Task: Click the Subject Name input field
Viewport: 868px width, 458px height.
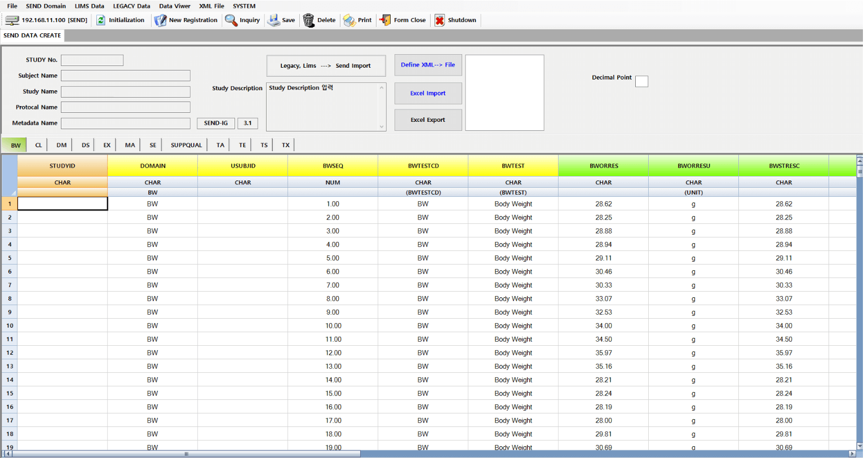Action: pyautogui.click(x=125, y=76)
